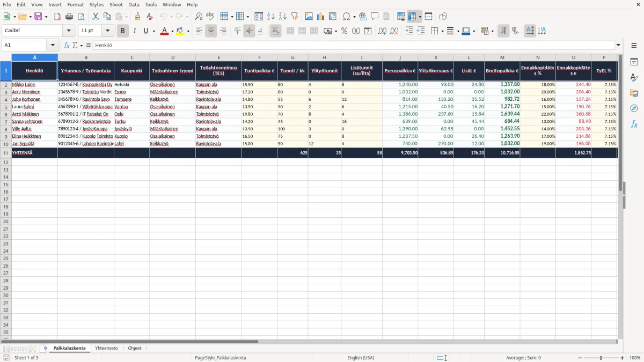This screenshot has width=644, height=362.
Task: Click the zoom slider in status bar
Action: (601, 358)
